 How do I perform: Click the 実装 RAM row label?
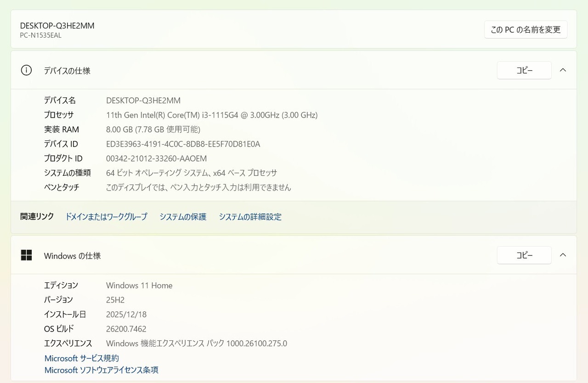click(x=62, y=130)
